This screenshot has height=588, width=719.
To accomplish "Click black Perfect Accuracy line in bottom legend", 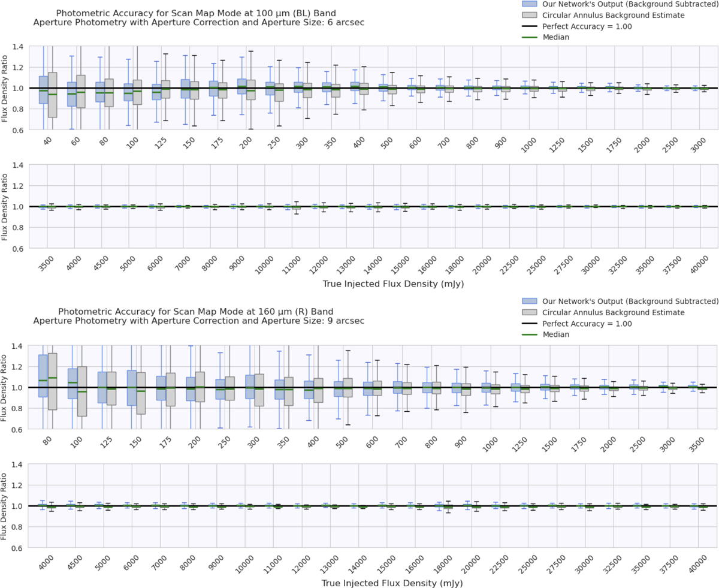I will [x=530, y=324].
